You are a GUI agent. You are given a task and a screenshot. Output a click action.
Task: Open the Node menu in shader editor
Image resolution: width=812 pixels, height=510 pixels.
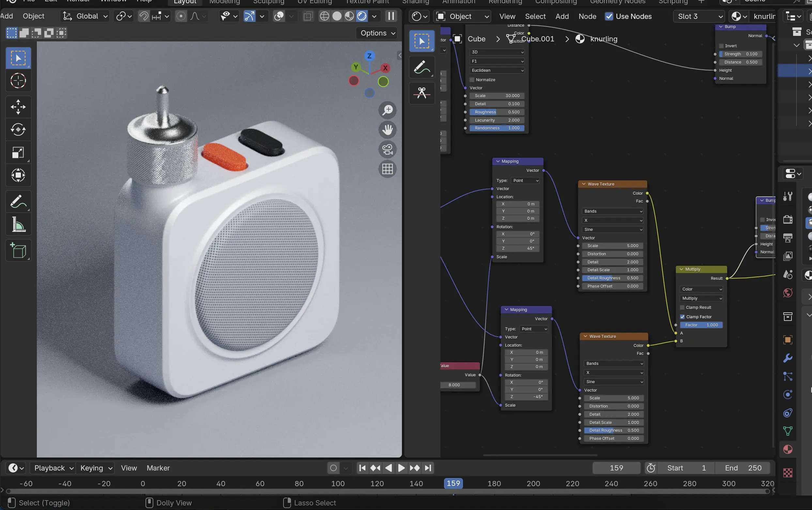click(587, 17)
